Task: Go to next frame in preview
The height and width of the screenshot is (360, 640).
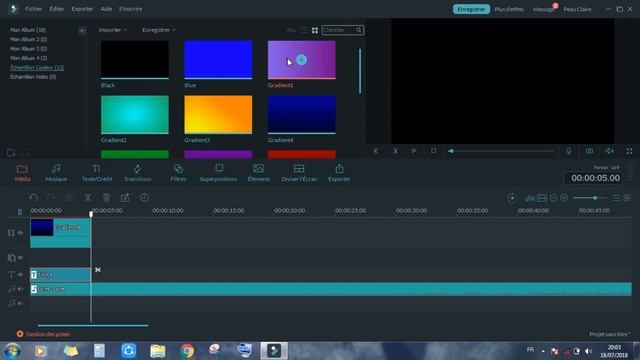Action: point(395,151)
